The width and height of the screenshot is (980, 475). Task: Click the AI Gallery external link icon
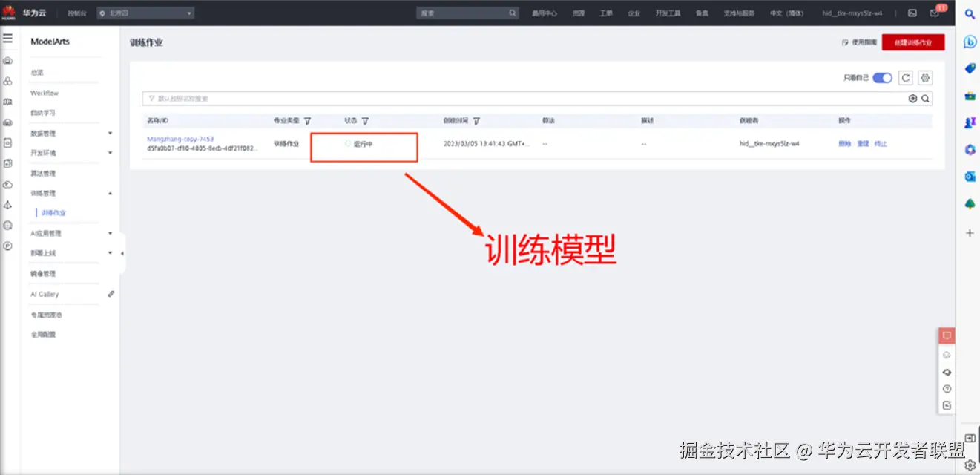pos(111,294)
